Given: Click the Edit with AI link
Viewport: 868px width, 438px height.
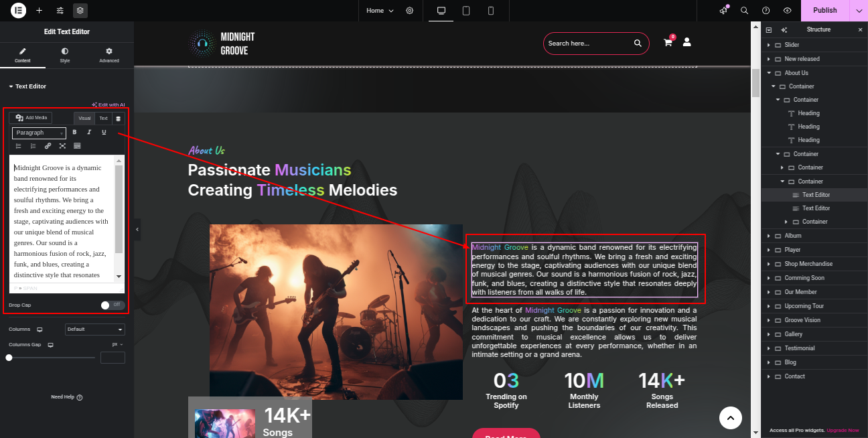Looking at the screenshot, I should coord(108,104).
